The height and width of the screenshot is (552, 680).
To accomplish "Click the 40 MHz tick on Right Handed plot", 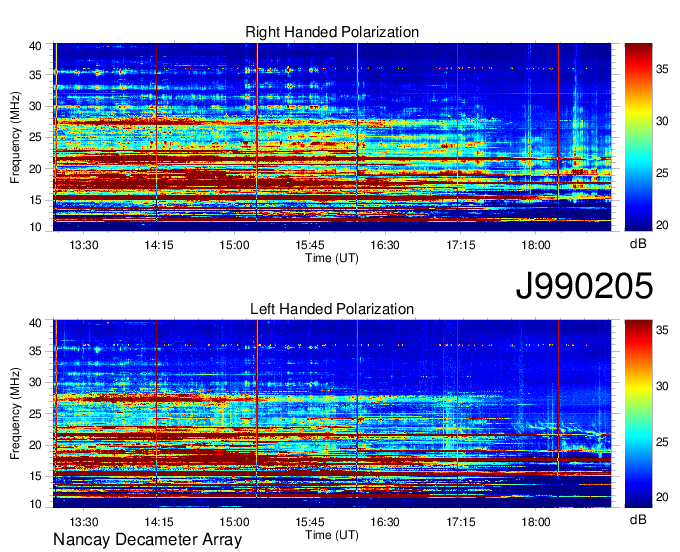I will coord(36,46).
